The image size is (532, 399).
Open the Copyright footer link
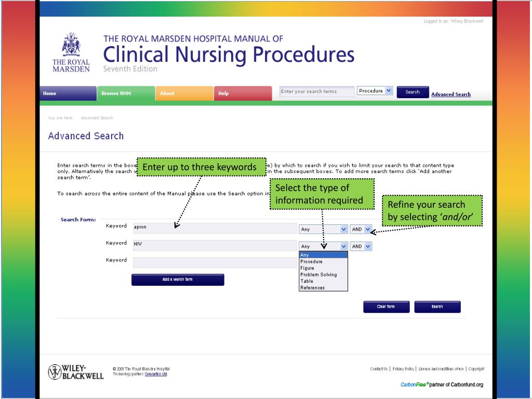pos(476,369)
